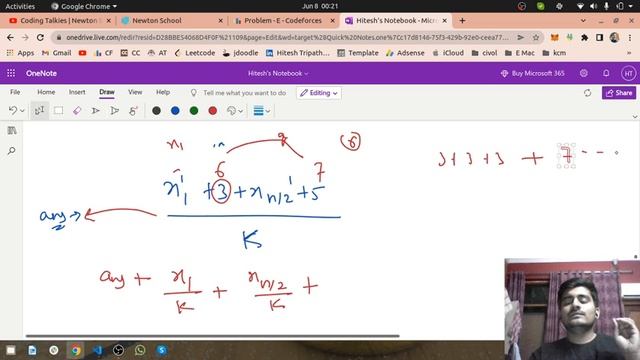This screenshot has width=640, height=360.
Task: Click the Undo arrow in Draw toolbar
Action: [x=13, y=111]
